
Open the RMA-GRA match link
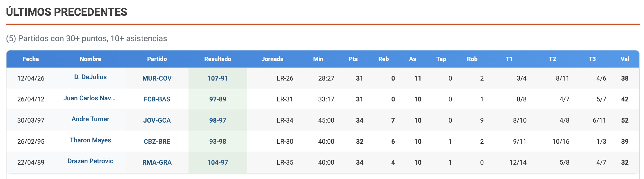tap(157, 162)
